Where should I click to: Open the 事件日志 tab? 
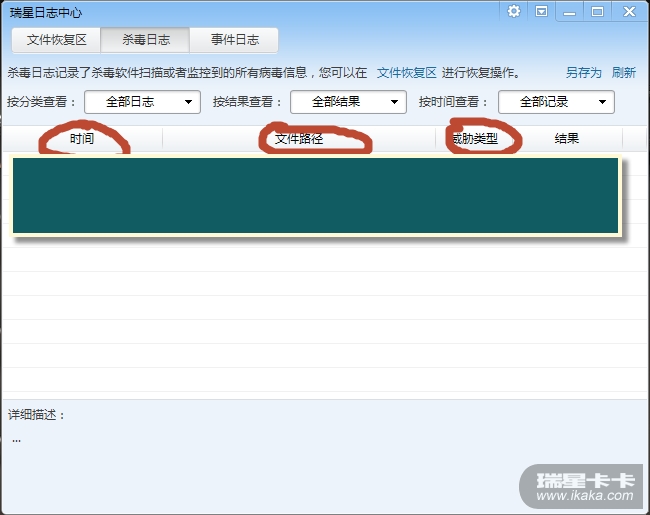tap(234, 40)
